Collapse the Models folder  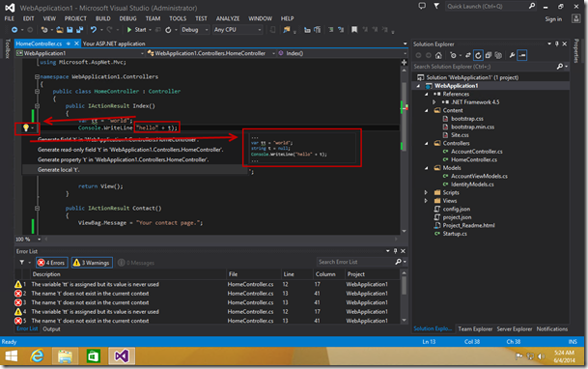[x=427, y=168]
